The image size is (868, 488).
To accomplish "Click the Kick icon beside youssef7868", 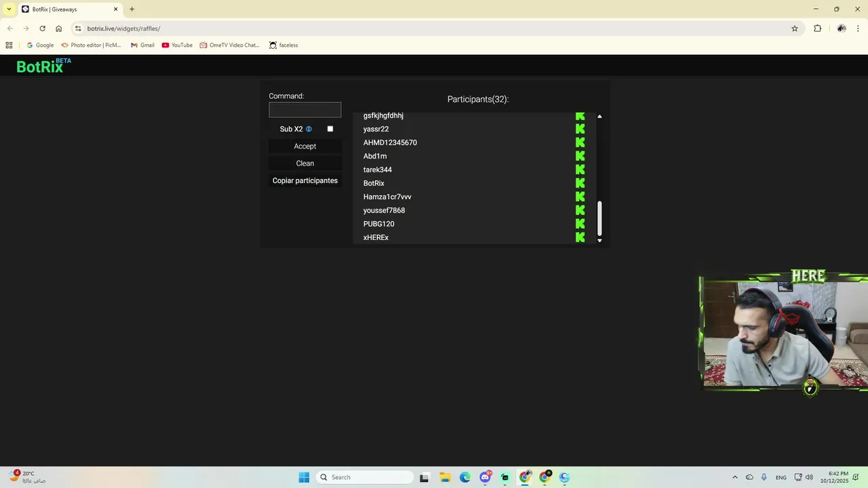I will [580, 210].
